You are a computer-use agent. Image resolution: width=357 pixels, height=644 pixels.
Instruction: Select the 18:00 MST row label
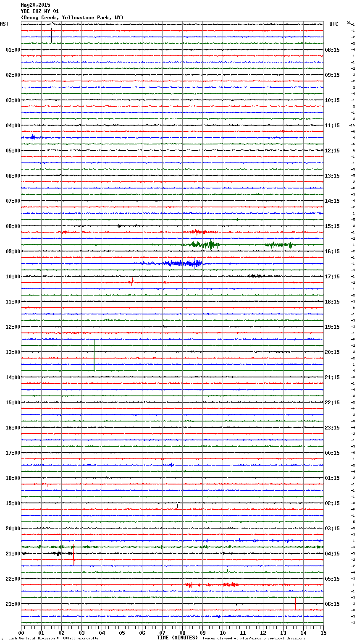click(x=13, y=478)
